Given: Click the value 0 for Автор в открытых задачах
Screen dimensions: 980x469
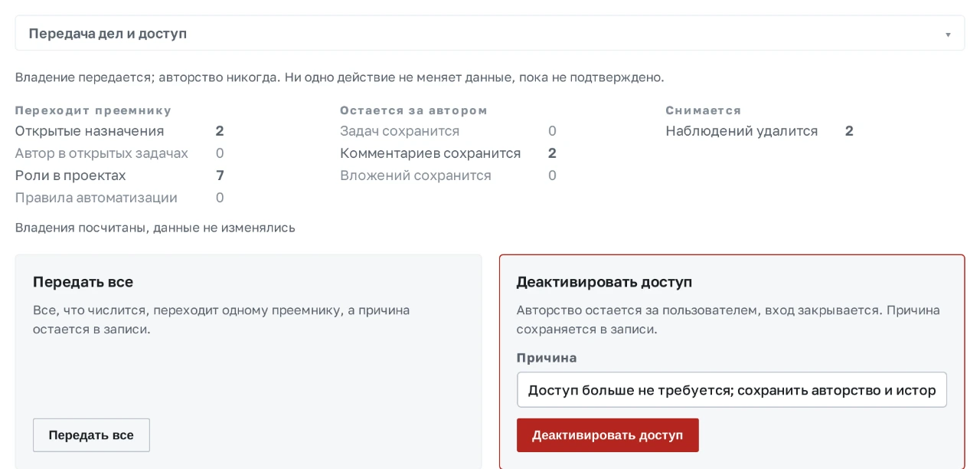Looking at the screenshot, I should click(220, 153).
